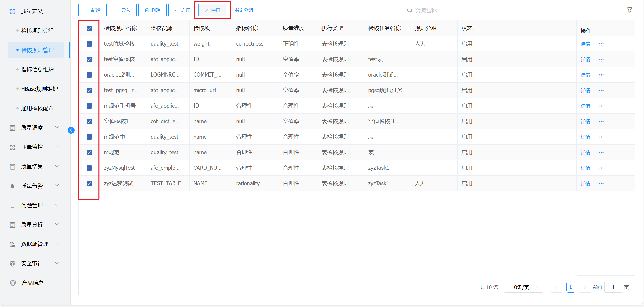Click the 删除 trash button in toolbar
Image resolution: width=644 pixels, height=307 pixels.
(x=153, y=10)
